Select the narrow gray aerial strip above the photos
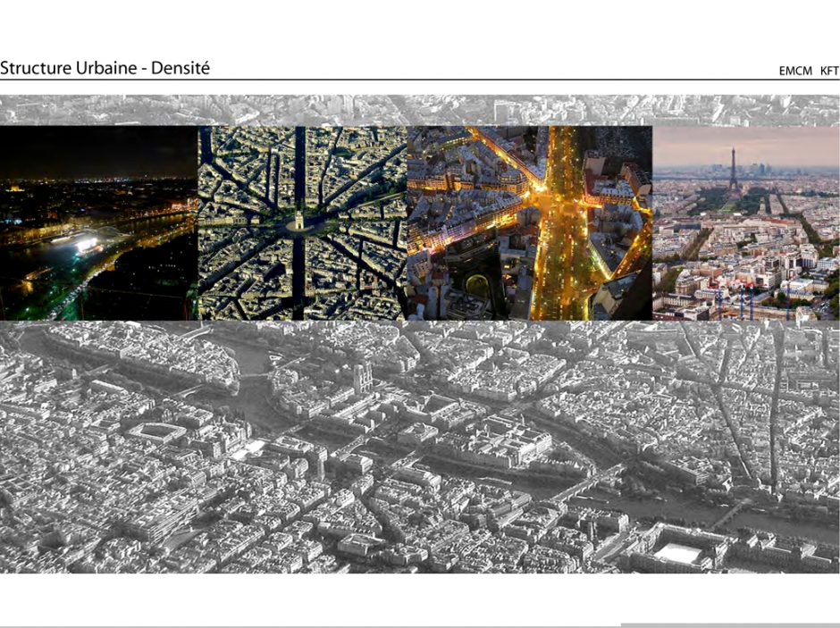 420,110
